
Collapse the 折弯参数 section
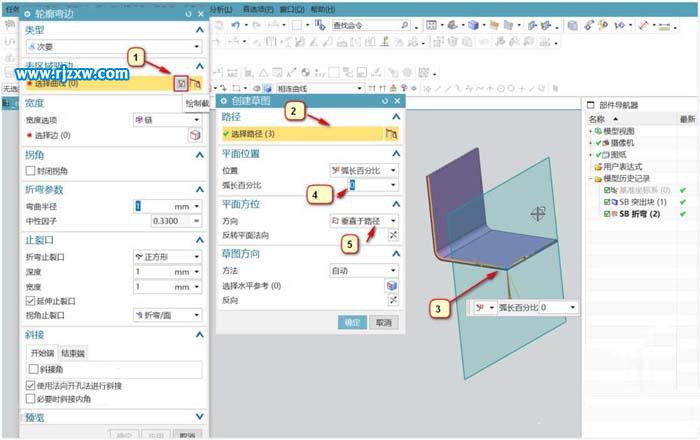[x=200, y=189]
